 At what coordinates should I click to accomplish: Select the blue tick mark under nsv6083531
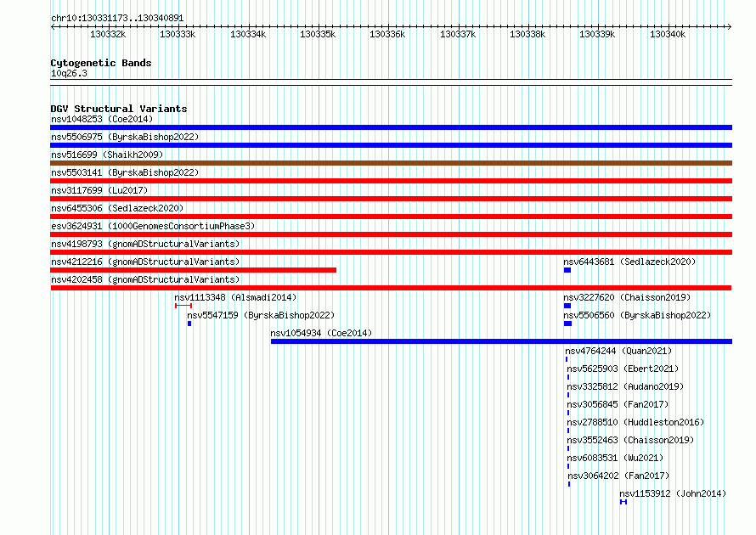point(568,466)
